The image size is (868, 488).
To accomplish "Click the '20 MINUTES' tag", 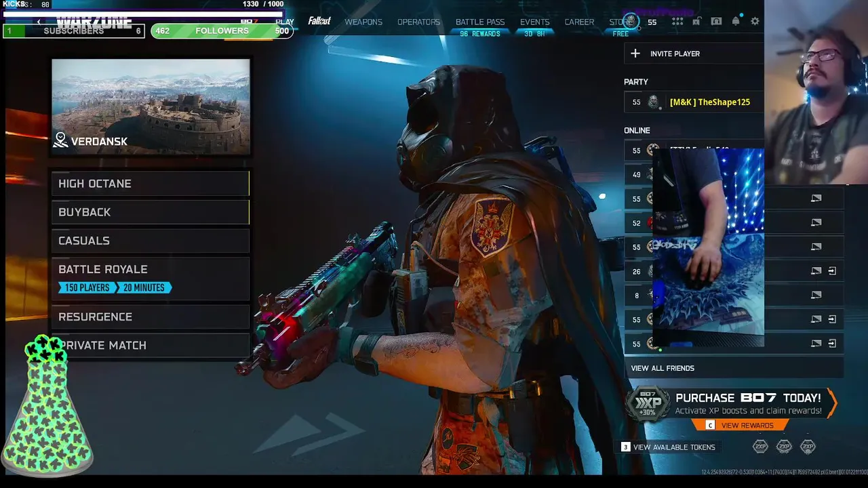I will (144, 287).
